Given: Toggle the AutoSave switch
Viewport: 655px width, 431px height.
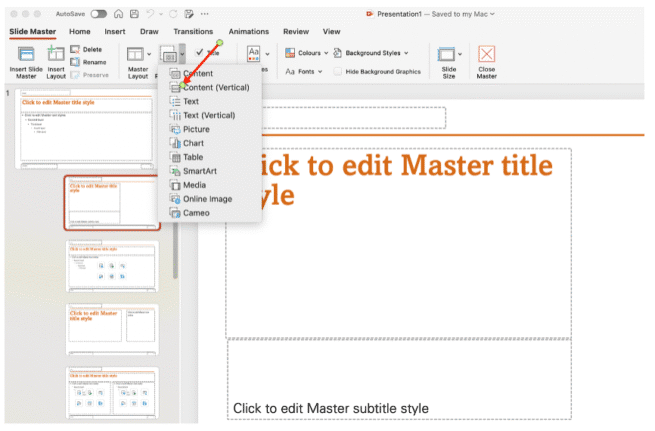Looking at the screenshot, I should tap(99, 15).
